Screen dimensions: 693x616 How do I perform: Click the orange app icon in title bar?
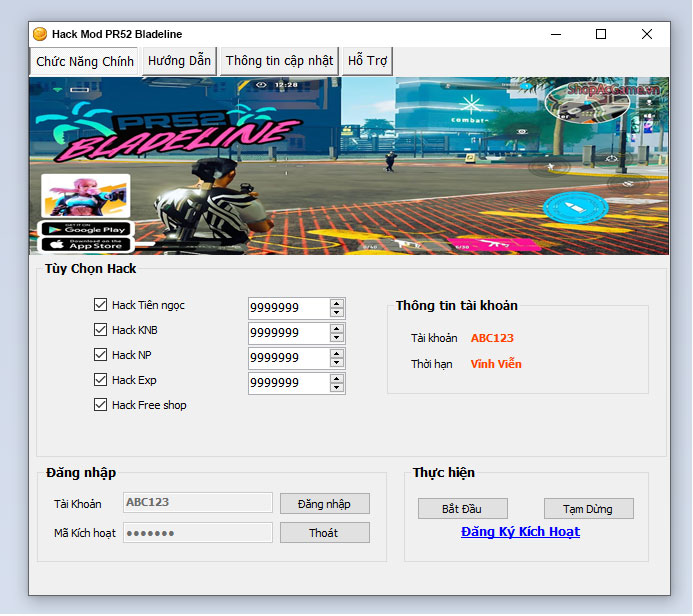point(40,34)
